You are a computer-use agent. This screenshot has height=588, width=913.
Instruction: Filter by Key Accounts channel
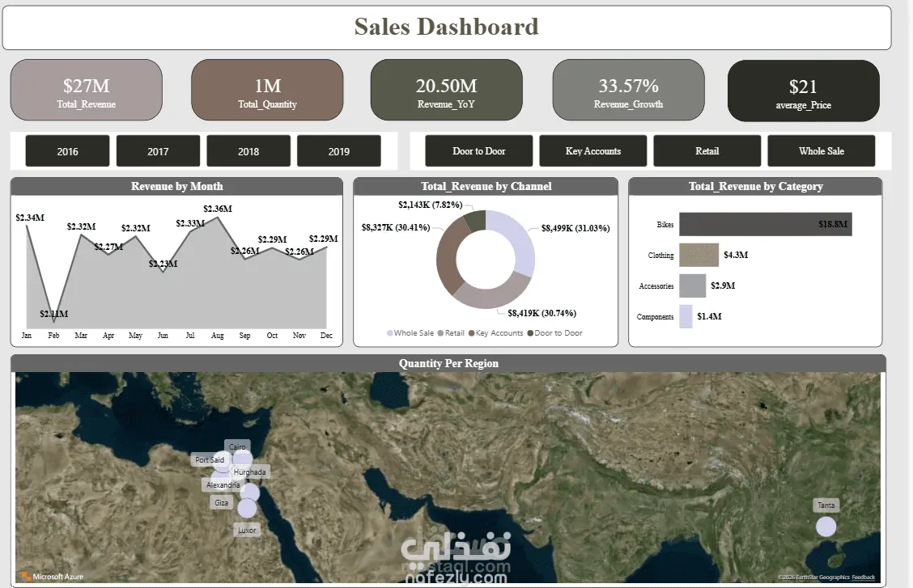click(x=592, y=150)
